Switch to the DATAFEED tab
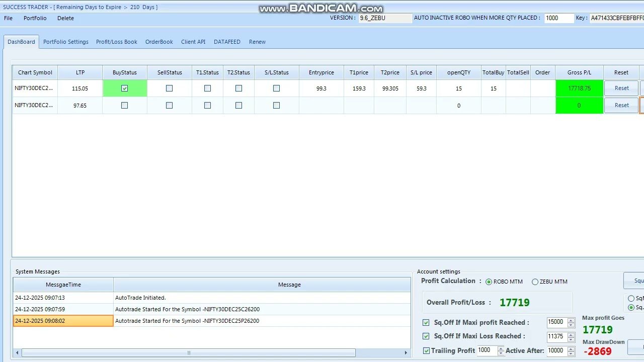The width and height of the screenshot is (644, 362). point(227,42)
